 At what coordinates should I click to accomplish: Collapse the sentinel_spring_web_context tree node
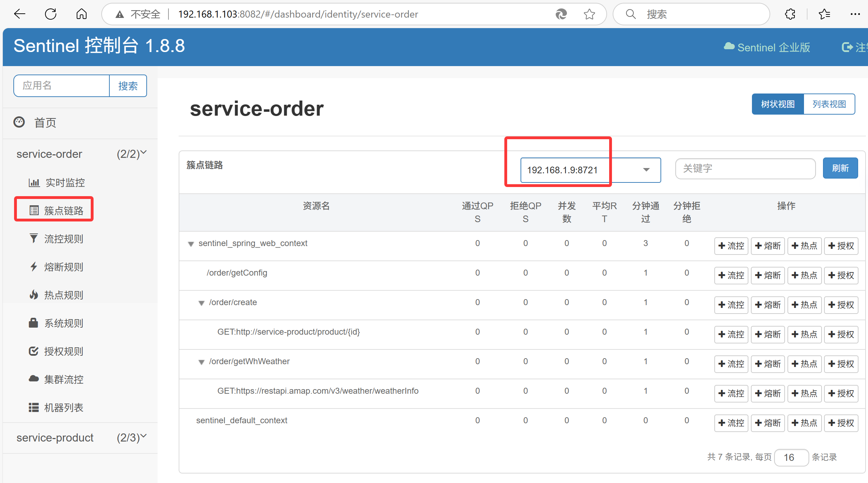pyautogui.click(x=191, y=244)
